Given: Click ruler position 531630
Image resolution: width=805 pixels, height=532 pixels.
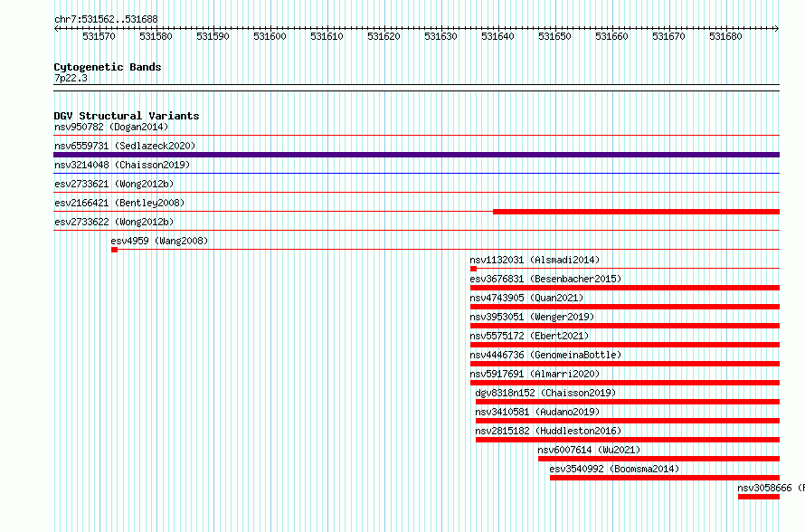Looking at the screenshot, I should tap(441, 36).
